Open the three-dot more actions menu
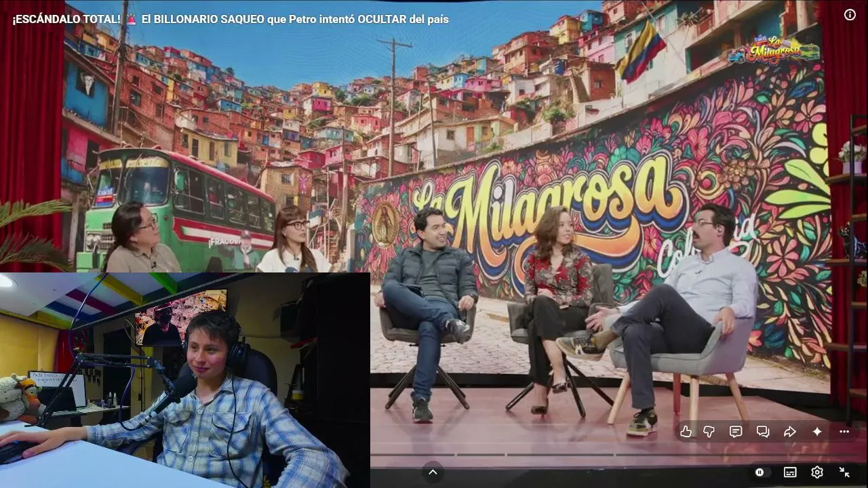The height and width of the screenshot is (488, 868). click(844, 432)
